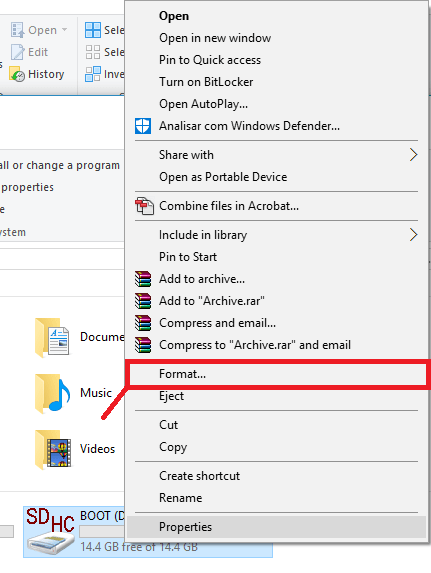
Task: Select the SDHC BOOT drive icon
Action: 50,531
